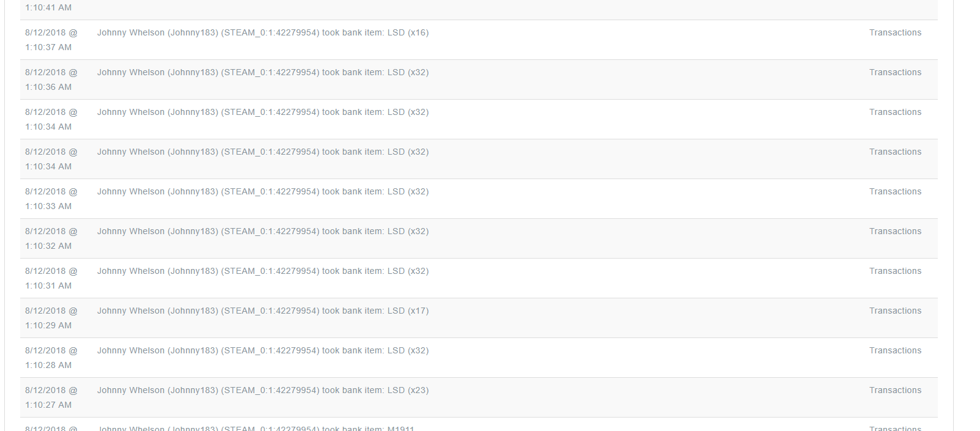980x431 pixels.
Task: Click Transactions in the 1:10:27 AM row
Action: pos(895,391)
